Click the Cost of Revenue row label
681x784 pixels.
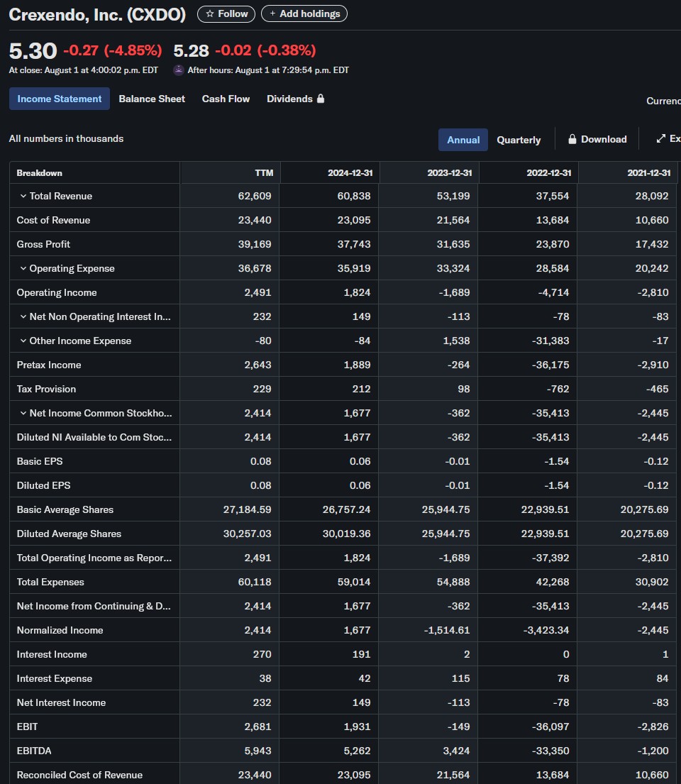click(53, 220)
